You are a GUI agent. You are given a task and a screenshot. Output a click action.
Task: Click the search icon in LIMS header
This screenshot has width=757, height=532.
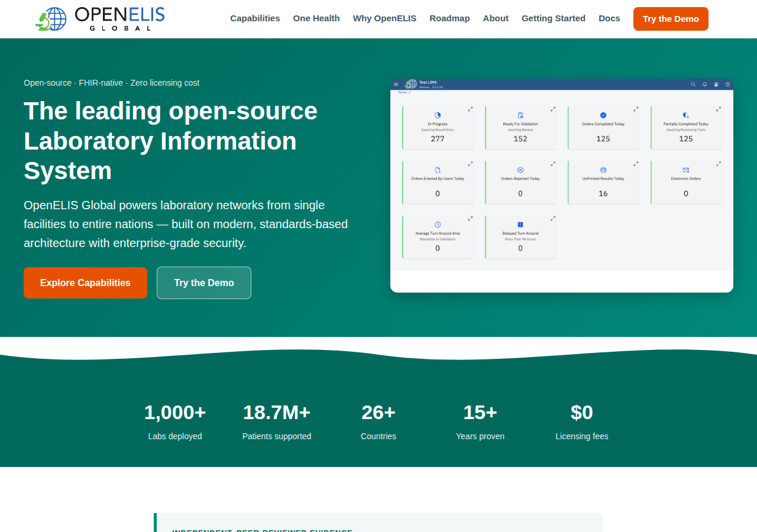[x=693, y=84]
